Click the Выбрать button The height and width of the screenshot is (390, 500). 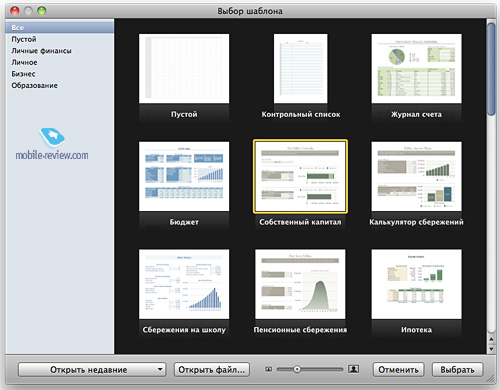pos(457,370)
